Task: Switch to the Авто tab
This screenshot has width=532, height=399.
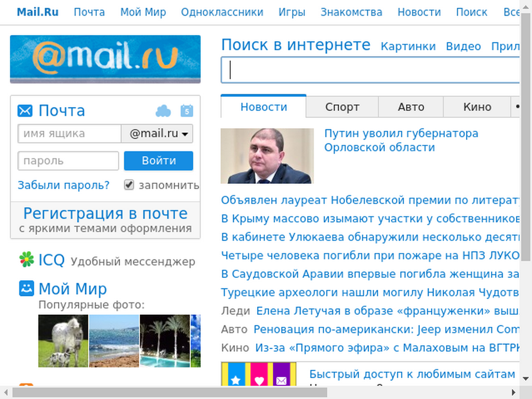Action: (411, 107)
